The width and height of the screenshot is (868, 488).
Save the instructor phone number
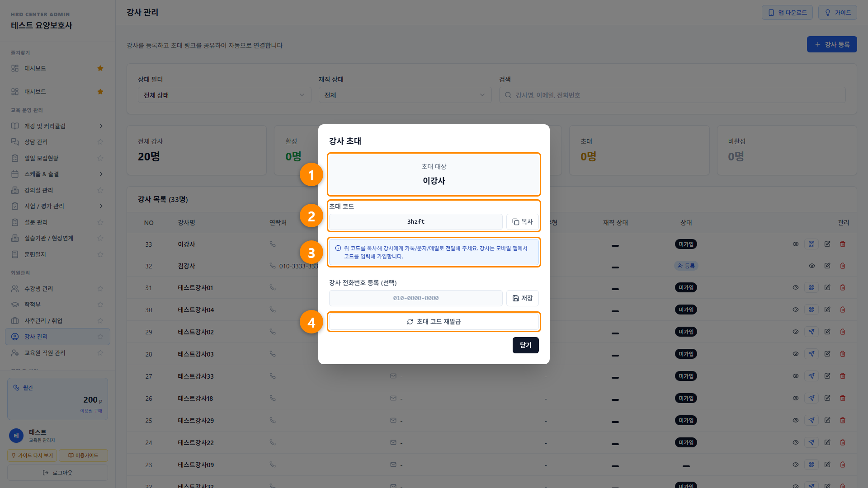pos(522,298)
